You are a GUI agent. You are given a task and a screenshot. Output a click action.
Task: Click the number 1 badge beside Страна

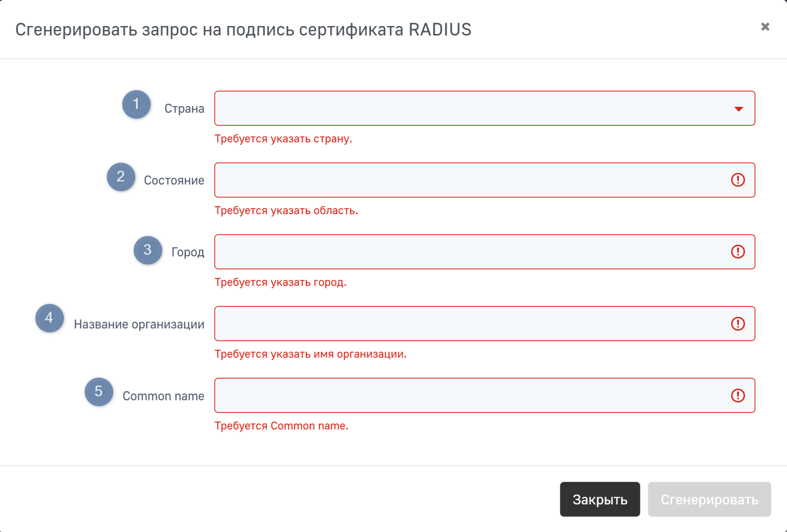136,104
